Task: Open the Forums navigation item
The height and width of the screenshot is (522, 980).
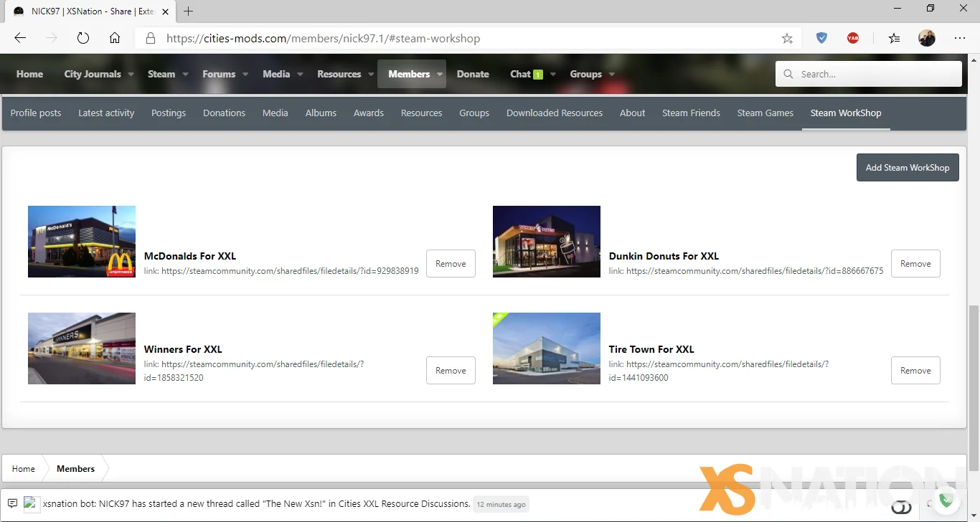Action: pyautogui.click(x=219, y=74)
